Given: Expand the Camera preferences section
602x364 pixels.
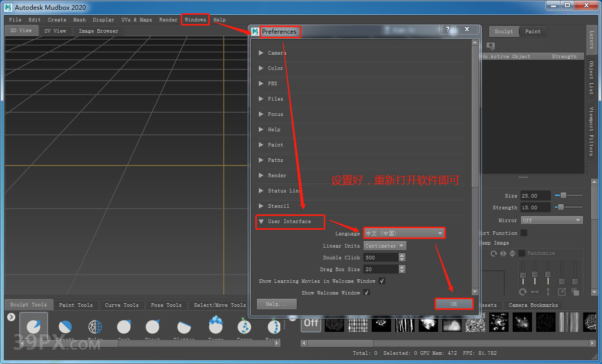Looking at the screenshot, I should [x=261, y=53].
